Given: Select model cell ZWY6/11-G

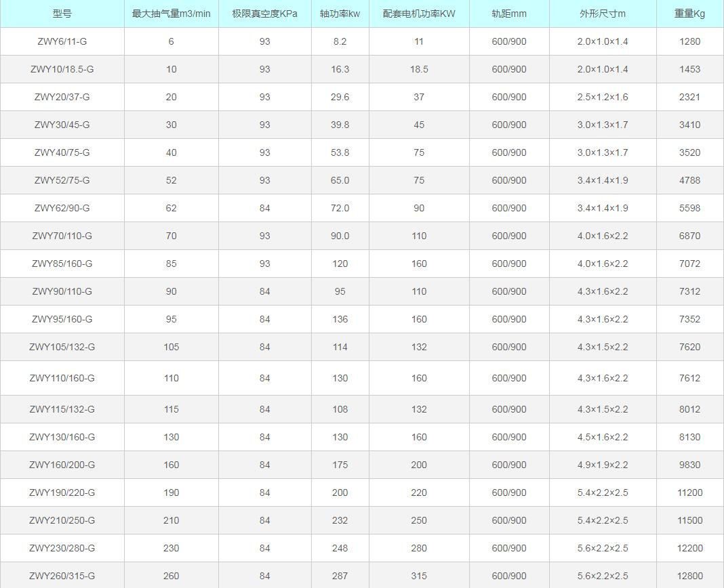Looking at the screenshot, I should click(x=62, y=41).
